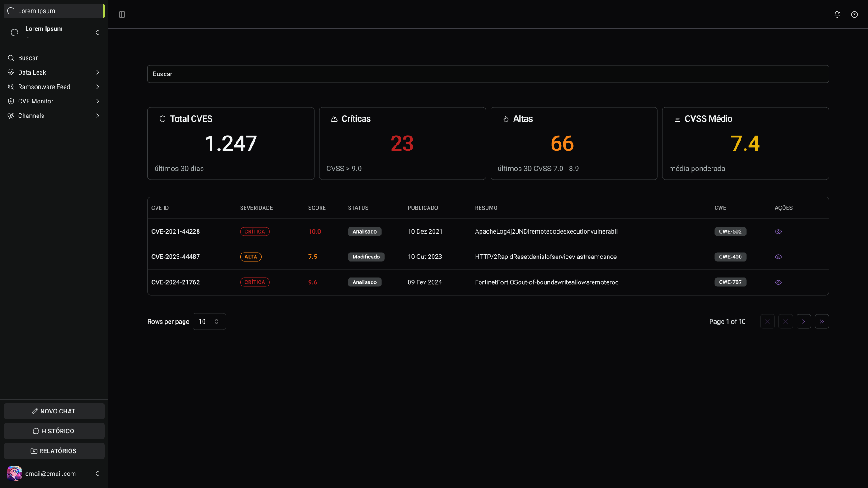
Task: Select the Lorem Ipsum top tab
Action: pos(54,11)
